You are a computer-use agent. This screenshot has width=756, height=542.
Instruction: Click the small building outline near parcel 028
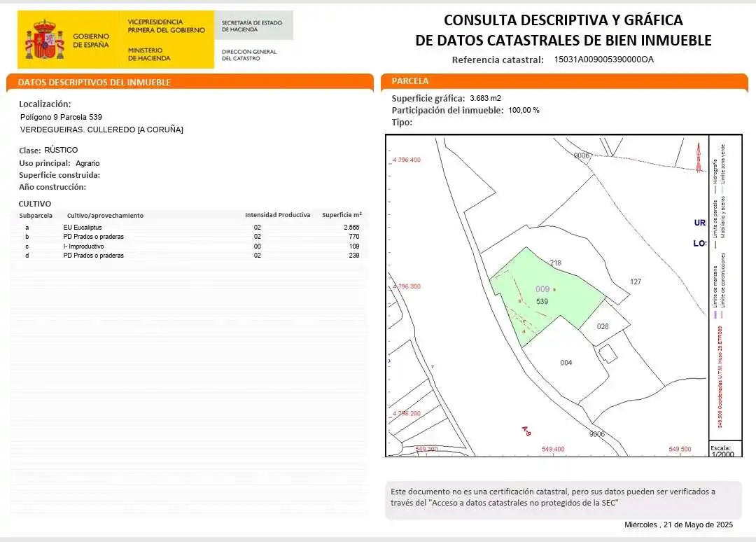608,354
